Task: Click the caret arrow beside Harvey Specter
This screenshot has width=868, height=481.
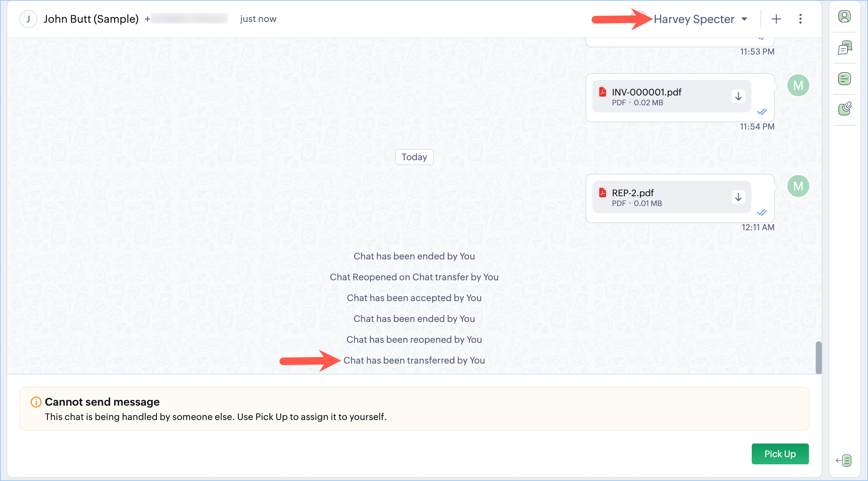Action: 745,19
